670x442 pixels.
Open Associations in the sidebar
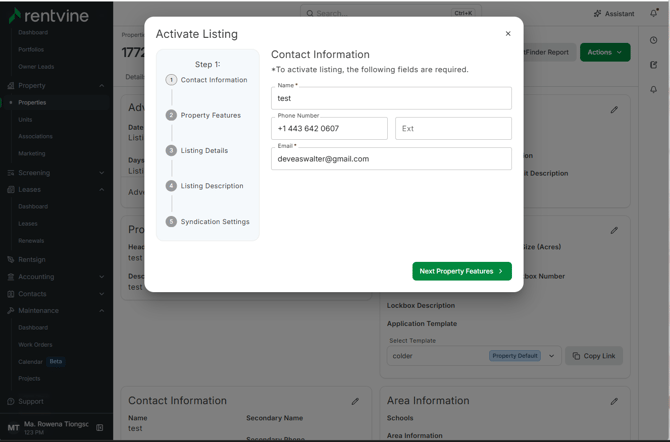(x=35, y=136)
